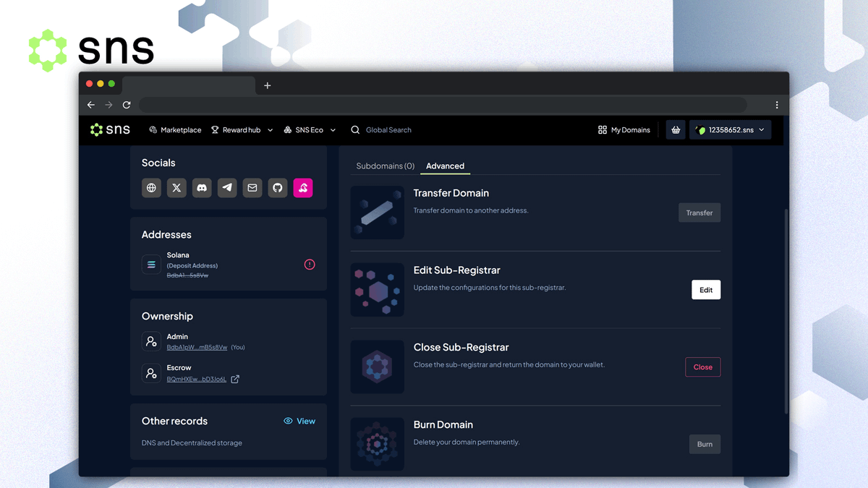View Other records with the eye link
The height and width of the screenshot is (488, 868).
[x=299, y=421]
